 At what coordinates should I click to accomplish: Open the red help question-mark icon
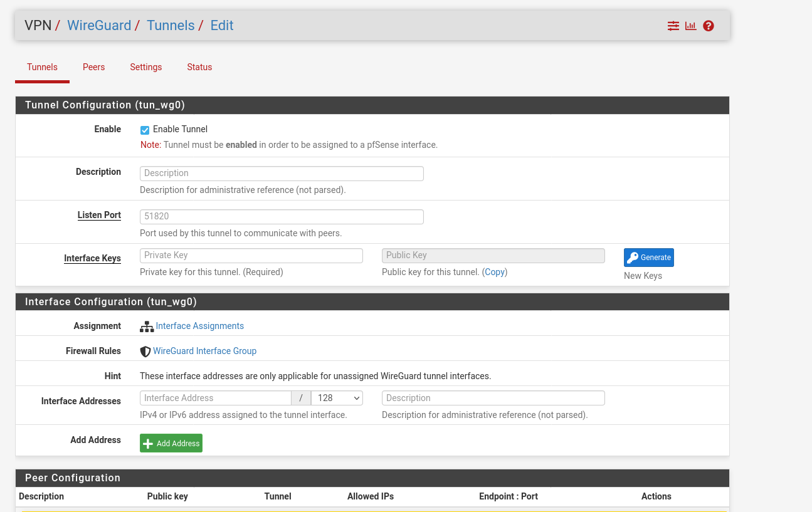(709, 26)
